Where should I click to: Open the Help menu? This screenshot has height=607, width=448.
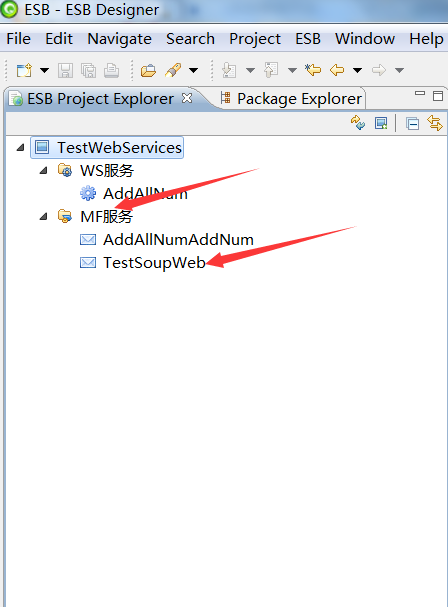pos(426,39)
